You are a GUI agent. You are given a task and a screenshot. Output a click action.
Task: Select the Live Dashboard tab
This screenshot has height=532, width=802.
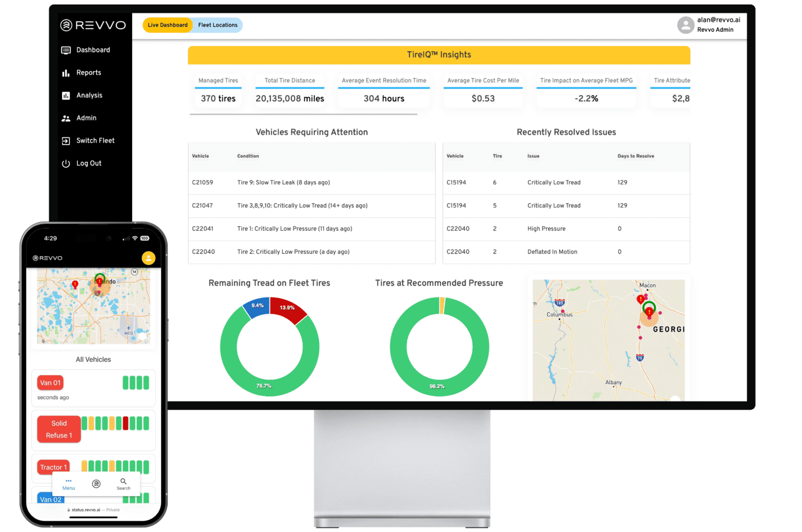[167, 25]
